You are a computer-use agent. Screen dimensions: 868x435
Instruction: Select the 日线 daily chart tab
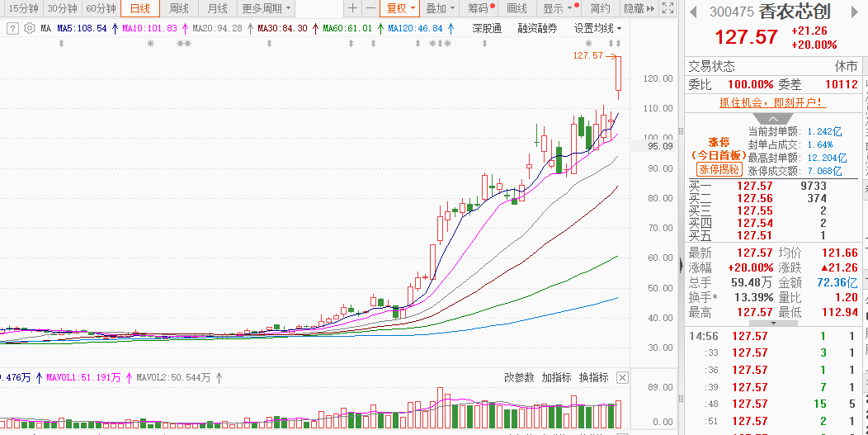(140, 8)
